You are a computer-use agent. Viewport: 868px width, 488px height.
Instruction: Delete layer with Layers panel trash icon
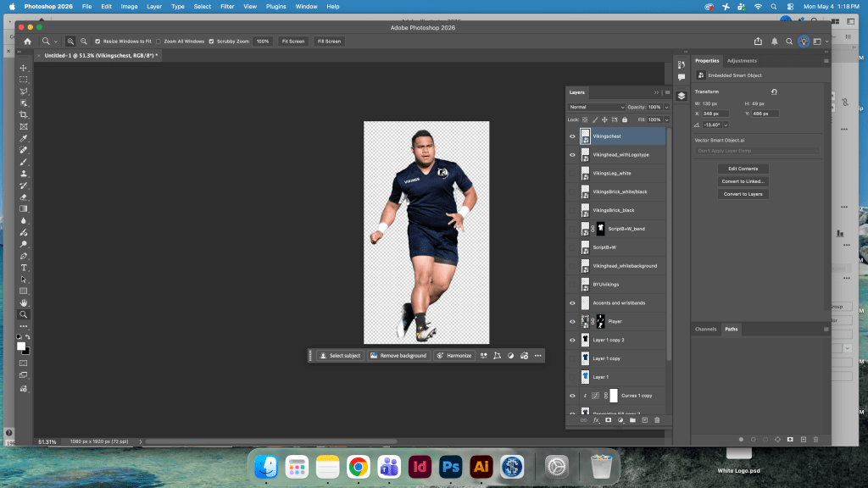point(657,420)
